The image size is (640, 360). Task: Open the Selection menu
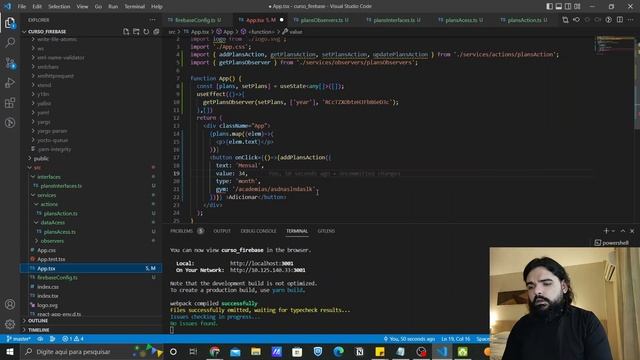point(59,6)
